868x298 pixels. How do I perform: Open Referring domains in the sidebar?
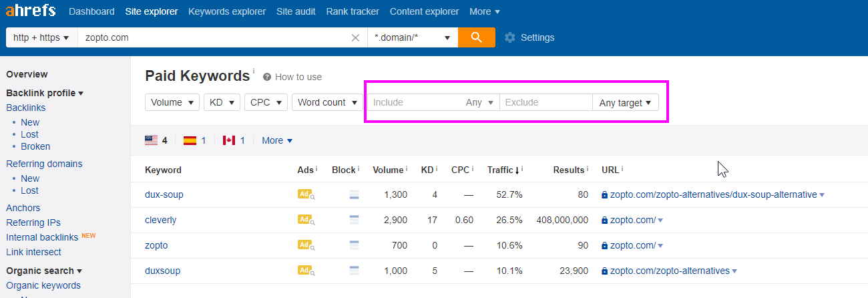point(44,164)
